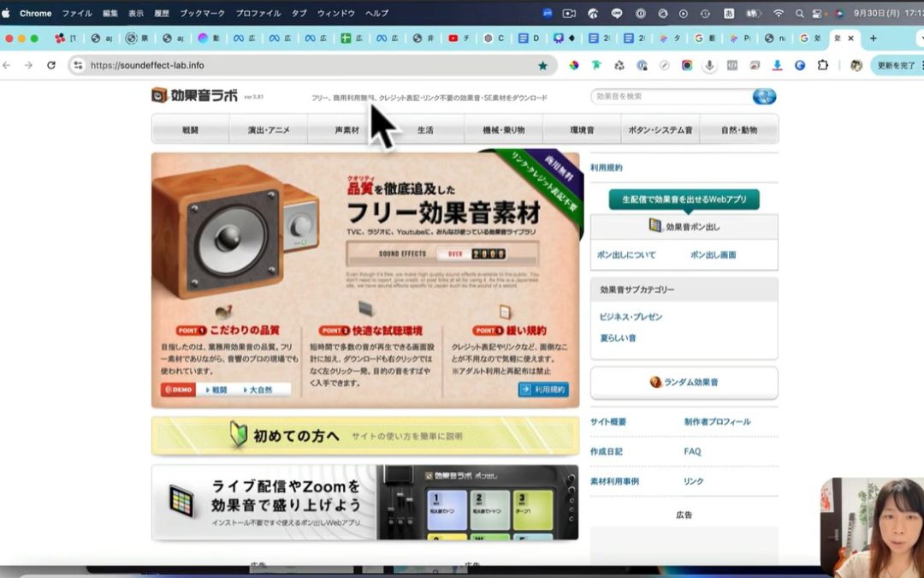The height and width of the screenshot is (578, 924).
Task: Open the Chrome profile avatar menu
Action: tap(856, 65)
